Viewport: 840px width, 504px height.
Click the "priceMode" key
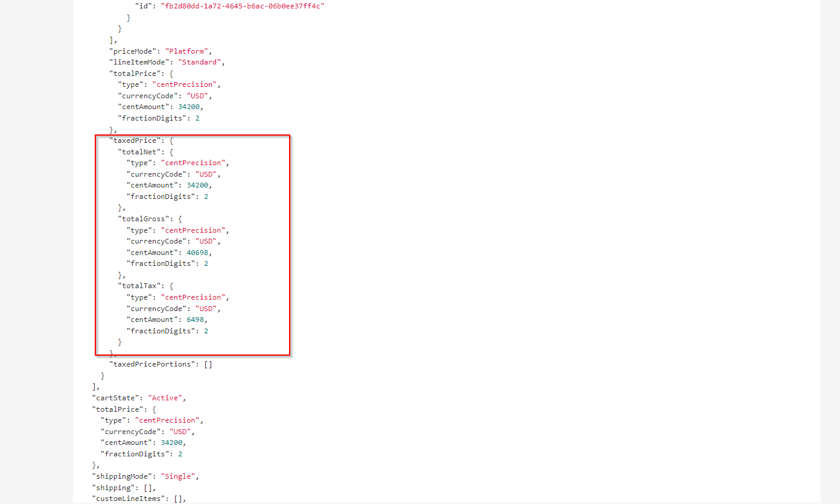point(133,51)
